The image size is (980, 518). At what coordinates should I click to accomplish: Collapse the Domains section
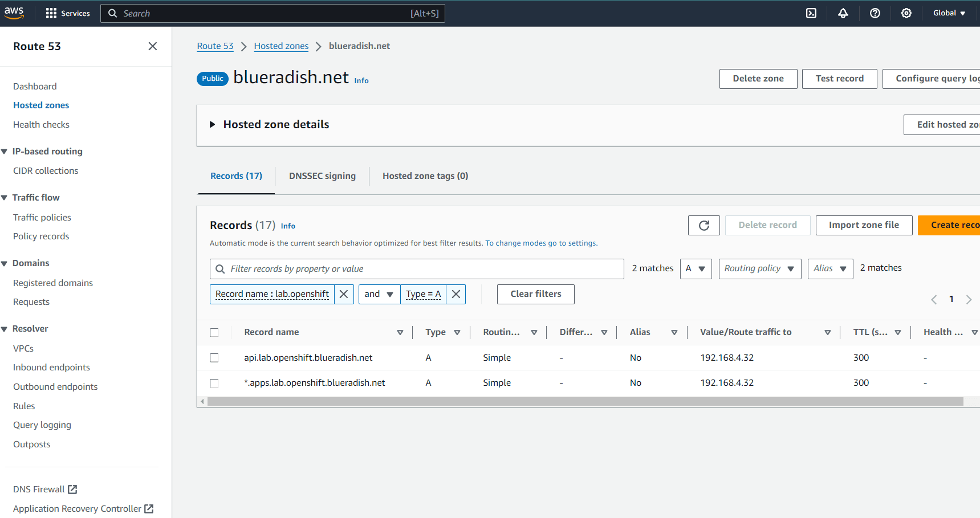tap(4, 263)
